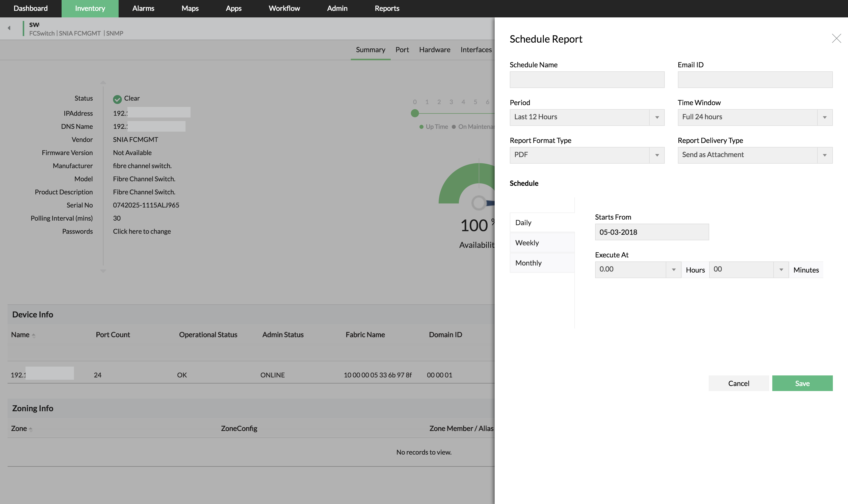
Task: Open Execute At hours dropdown
Action: [x=637, y=270]
